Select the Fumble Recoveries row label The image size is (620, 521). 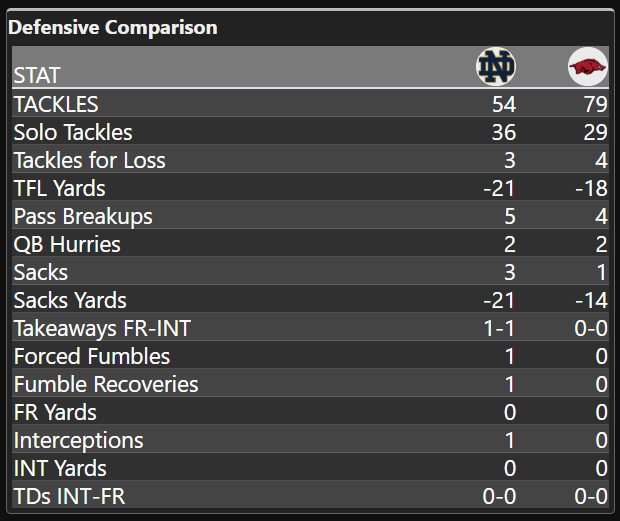tap(106, 384)
